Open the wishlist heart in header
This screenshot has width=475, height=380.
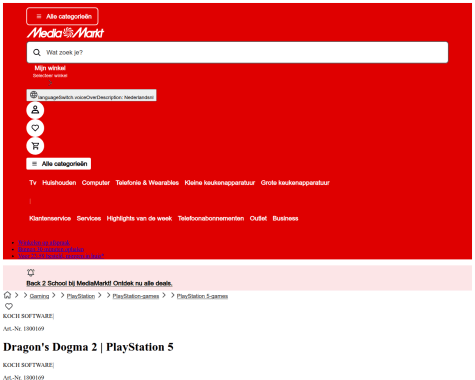pyautogui.click(x=35, y=128)
